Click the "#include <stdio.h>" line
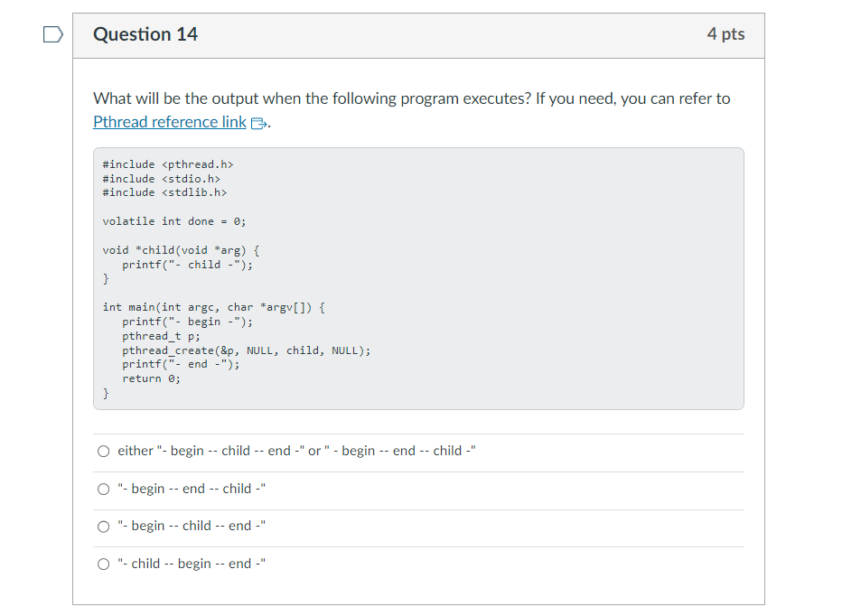 pos(162,179)
